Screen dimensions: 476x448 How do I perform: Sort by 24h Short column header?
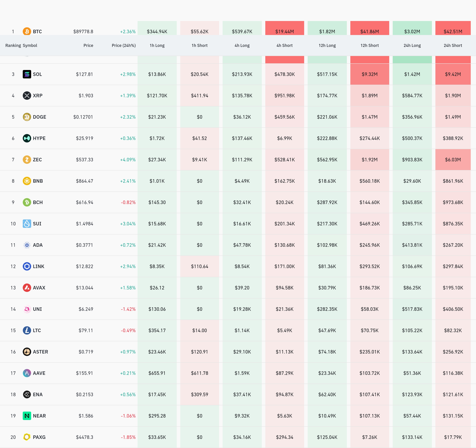pyautogui.click(x=453, y=45)
